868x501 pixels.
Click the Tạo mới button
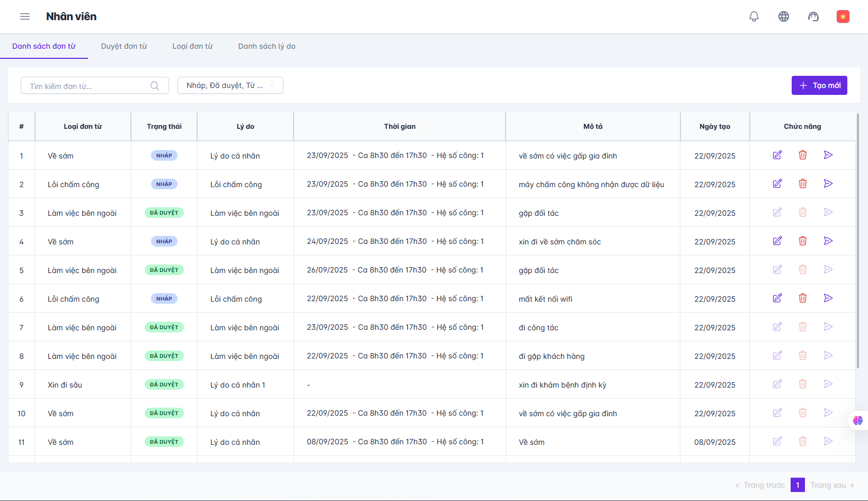click(x=819, y=85)
